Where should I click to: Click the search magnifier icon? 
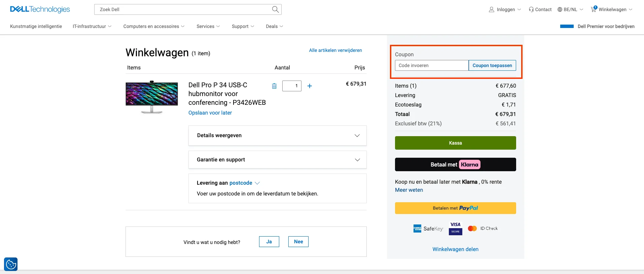coord(275,9)
